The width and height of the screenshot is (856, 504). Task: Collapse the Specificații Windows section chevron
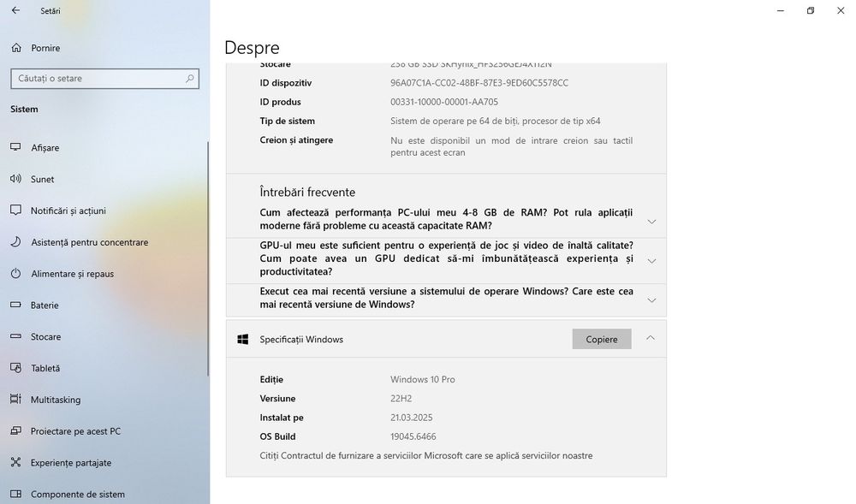point(651,338)
